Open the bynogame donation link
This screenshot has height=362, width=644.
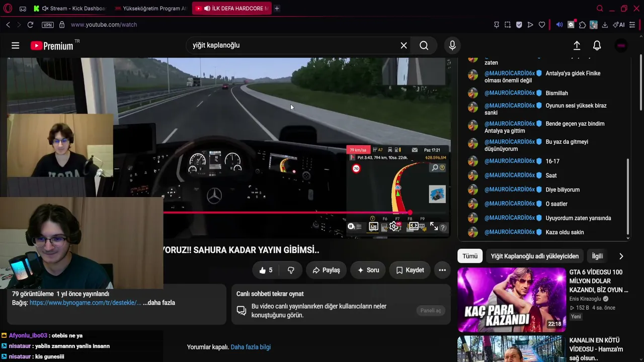[x=85, y=303]
